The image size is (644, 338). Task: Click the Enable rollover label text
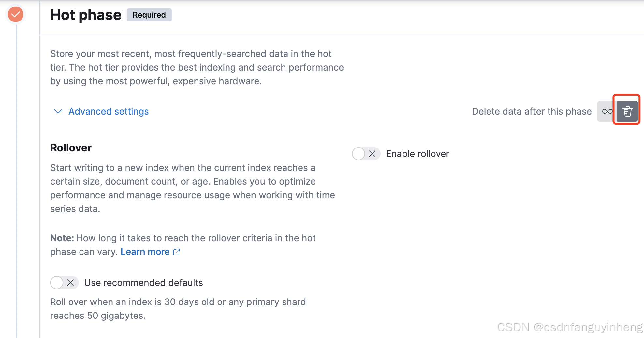(417, 154)
